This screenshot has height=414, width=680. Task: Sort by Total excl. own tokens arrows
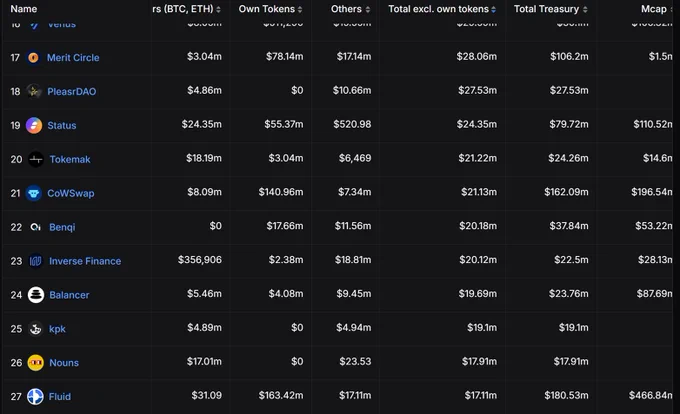(x=494, y=10)
